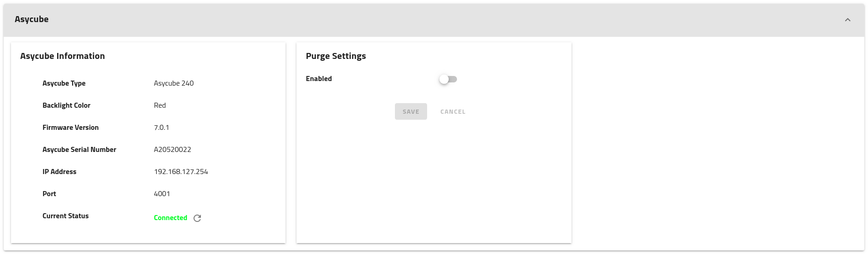
Task: Click the port value 4001
Action: (x=162, y=194)
